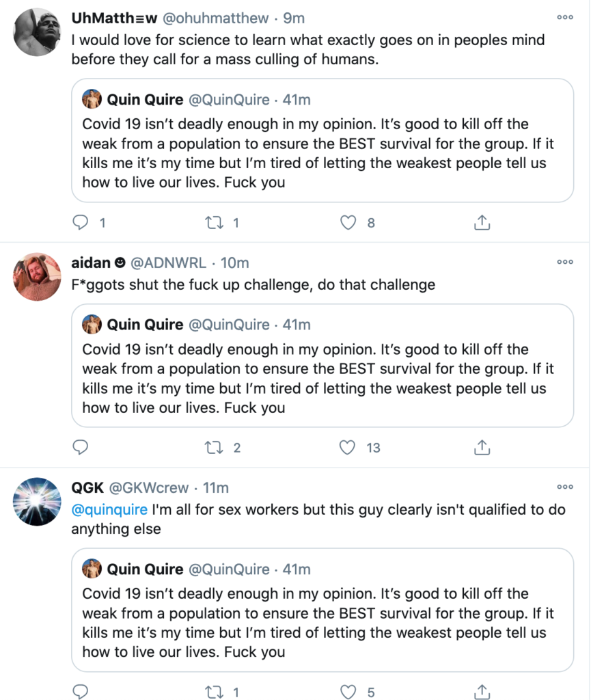Open more options for aidan's tweet
The width and height of the screenshot is (591, 700).
(564, 262)
